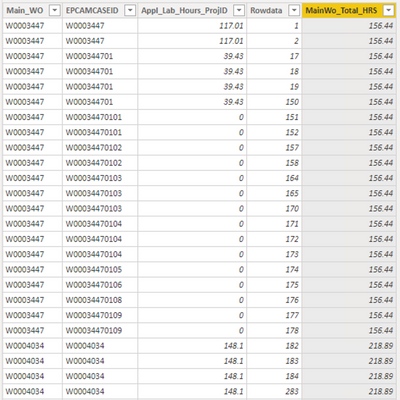The width and height of the screenshot is (400, 400).
Task: Click the Rowdata cell with value 175
Action: (x=274, y=285)
